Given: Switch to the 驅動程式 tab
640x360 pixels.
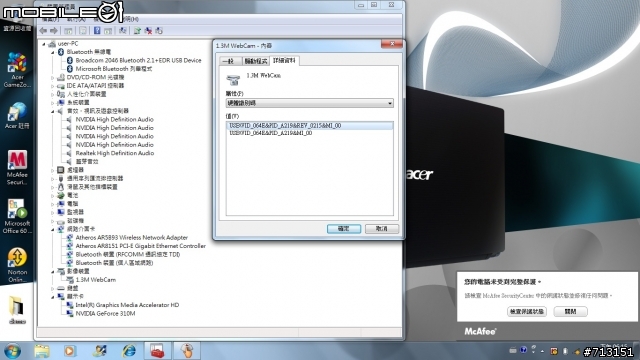Looking at the screenshot, I should tap(256, 61).
